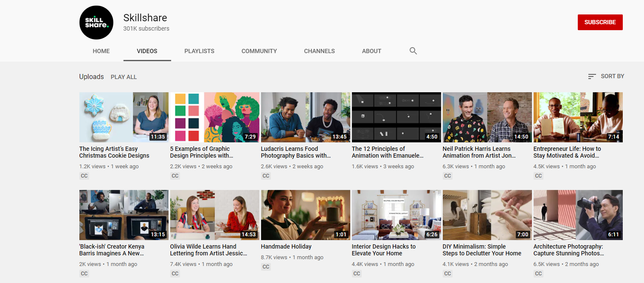Click the red Subscribe button
This screenshot has width=644, height=283.
[x=600, y=22]
